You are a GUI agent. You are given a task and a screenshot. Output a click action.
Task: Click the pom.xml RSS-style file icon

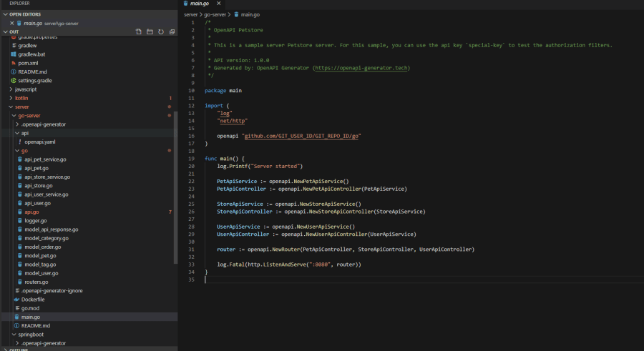[x=14, y=63]
